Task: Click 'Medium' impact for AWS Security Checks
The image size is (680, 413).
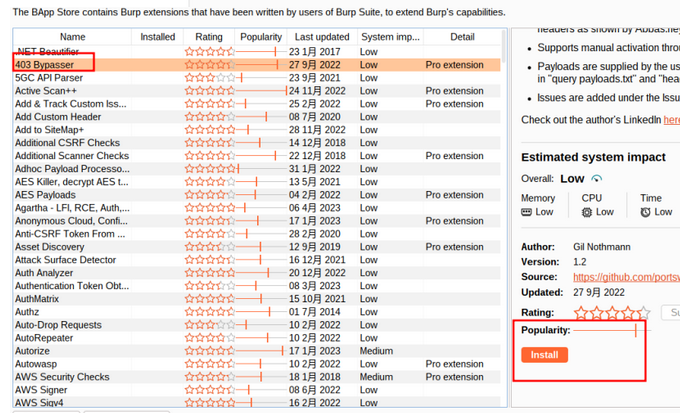Action: [376, 377]
